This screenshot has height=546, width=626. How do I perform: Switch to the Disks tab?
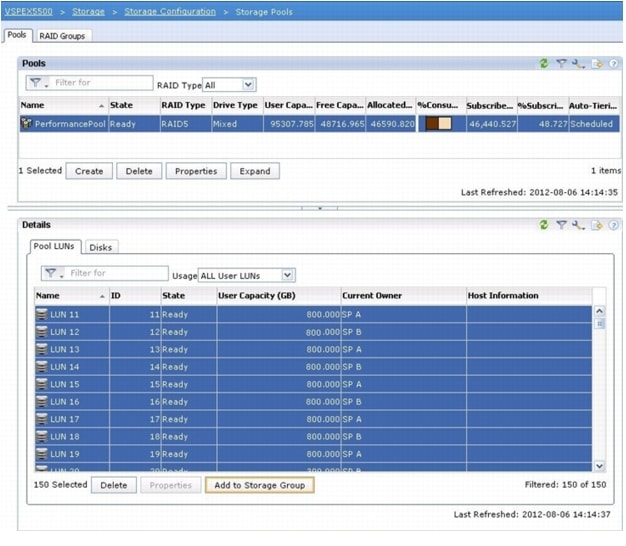tap(101, 247)
